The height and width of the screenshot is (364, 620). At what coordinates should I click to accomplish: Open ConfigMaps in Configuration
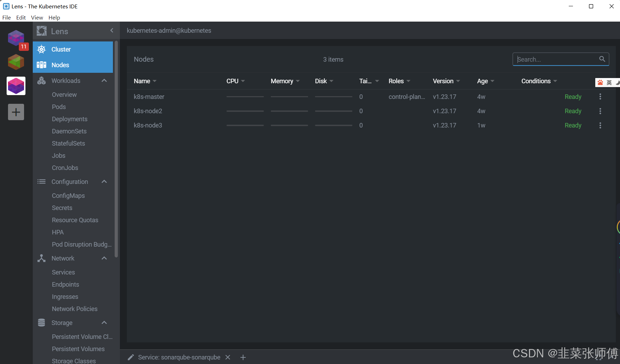[68, 196]
